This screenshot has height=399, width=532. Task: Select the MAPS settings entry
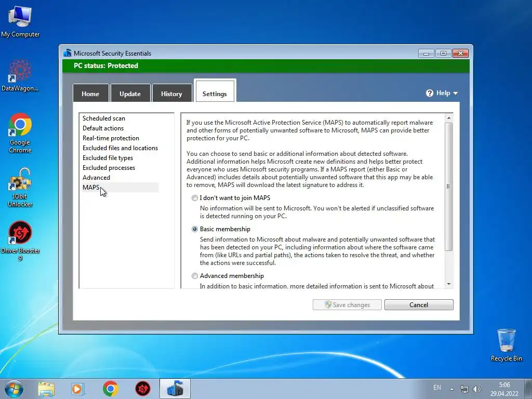(121, 187)
